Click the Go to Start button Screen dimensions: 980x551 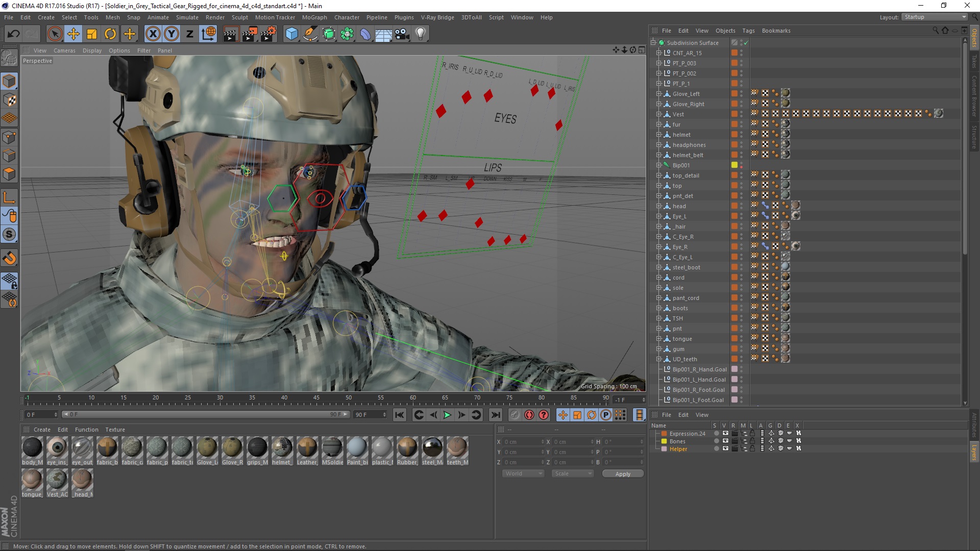(x=400, y=415)
